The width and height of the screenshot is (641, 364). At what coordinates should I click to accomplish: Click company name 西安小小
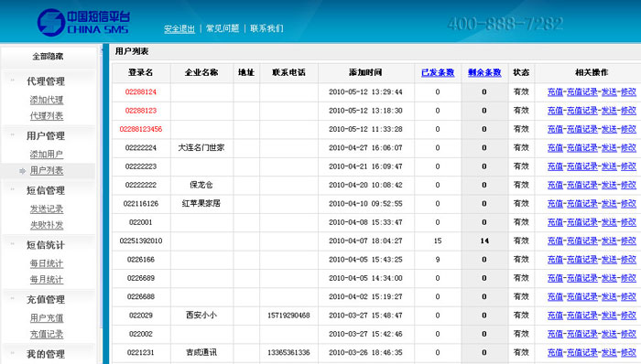point(201,315)
